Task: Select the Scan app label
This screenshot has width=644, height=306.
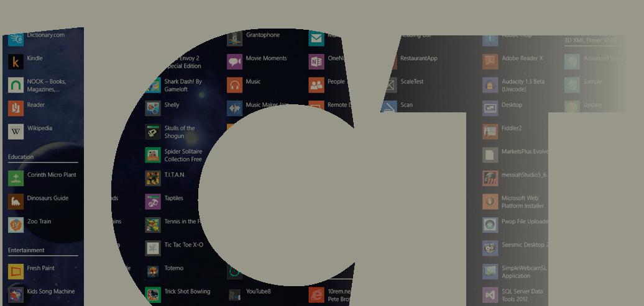Action: 407,105
